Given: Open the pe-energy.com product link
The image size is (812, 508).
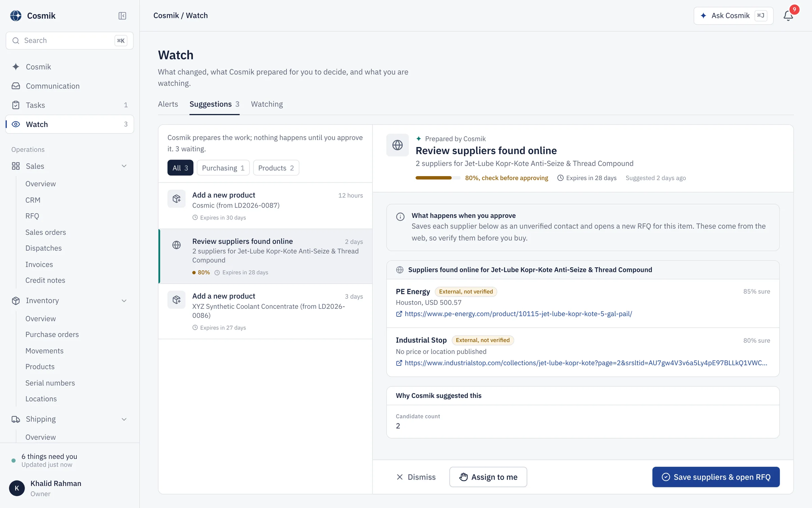Looking at the screenshot, I should (x=518, y=314).
